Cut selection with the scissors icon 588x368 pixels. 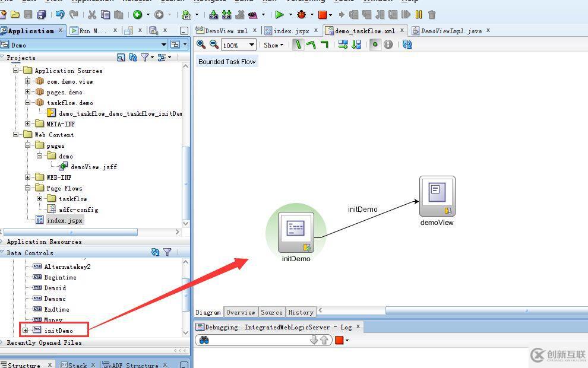(x=92, y=15)
